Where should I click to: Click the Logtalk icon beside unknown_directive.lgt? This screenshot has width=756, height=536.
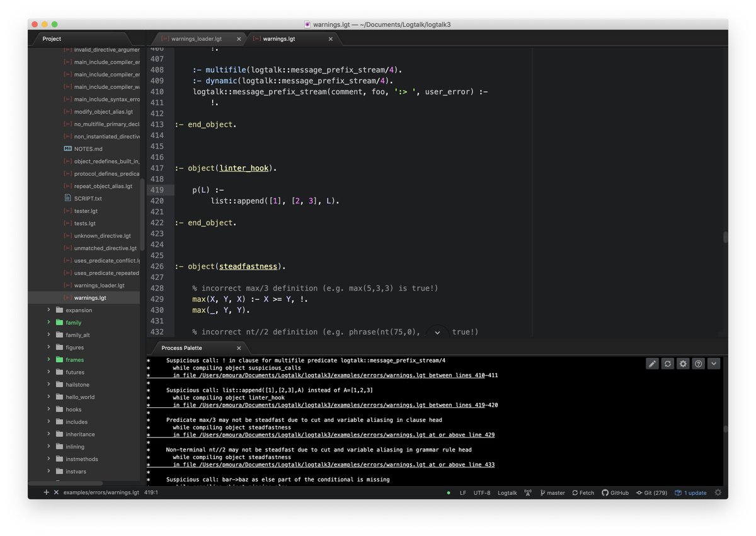click(68, 235)
